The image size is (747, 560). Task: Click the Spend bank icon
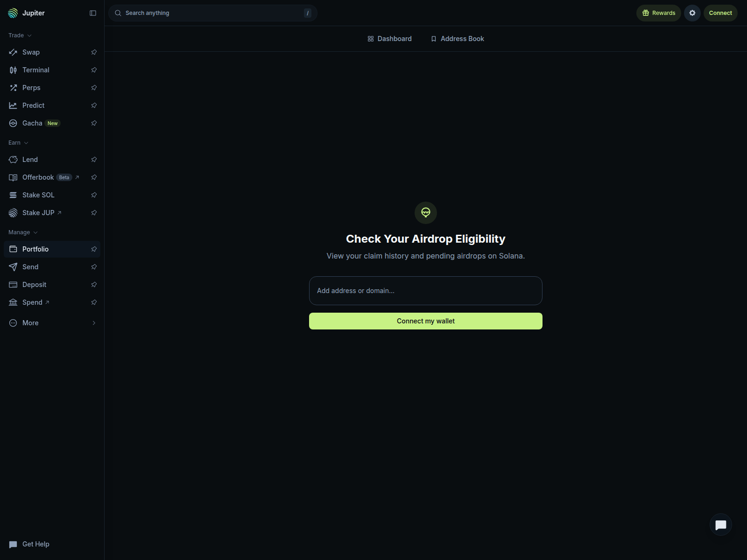(x=13, y=302)
